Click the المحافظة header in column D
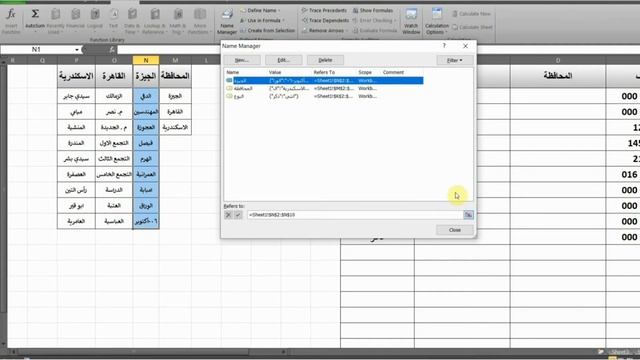This screenshot has width=640, height=360. 558,76
